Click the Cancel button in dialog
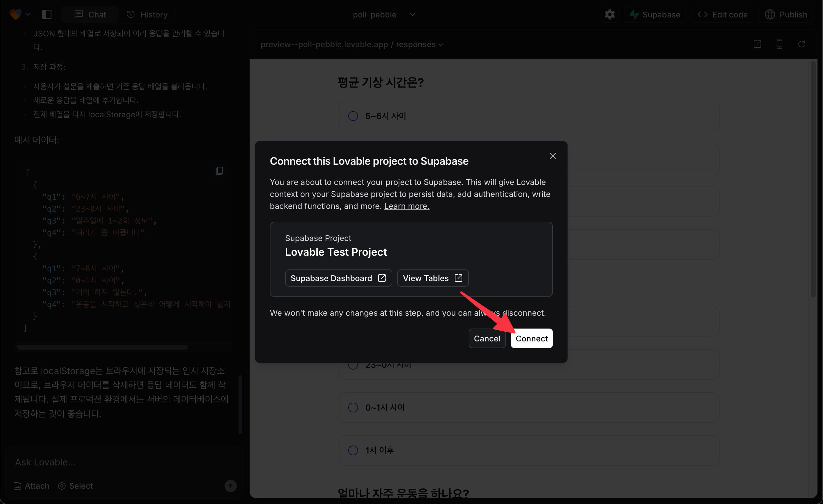The height and width of the screenshot is (504, 823). tap(488, 338)
